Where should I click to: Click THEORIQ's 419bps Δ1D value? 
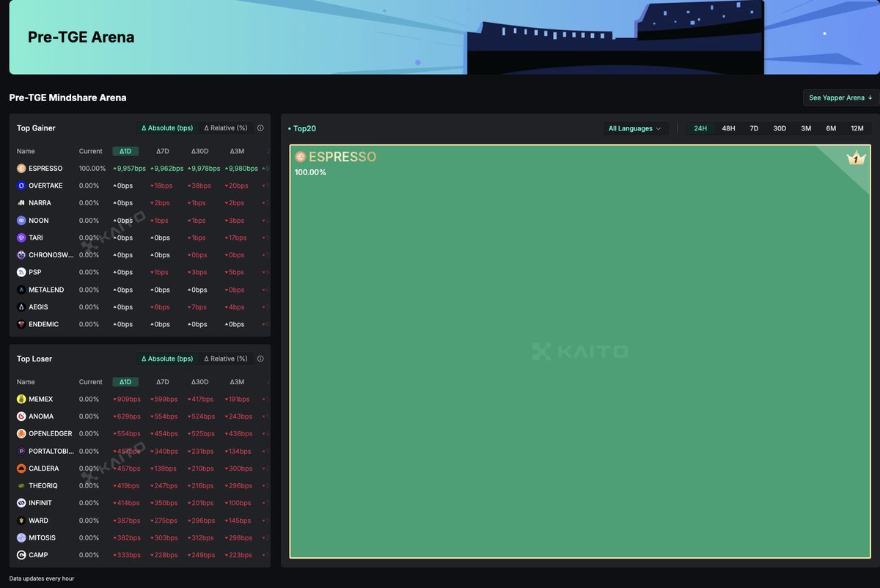click(x=127, y=486)
